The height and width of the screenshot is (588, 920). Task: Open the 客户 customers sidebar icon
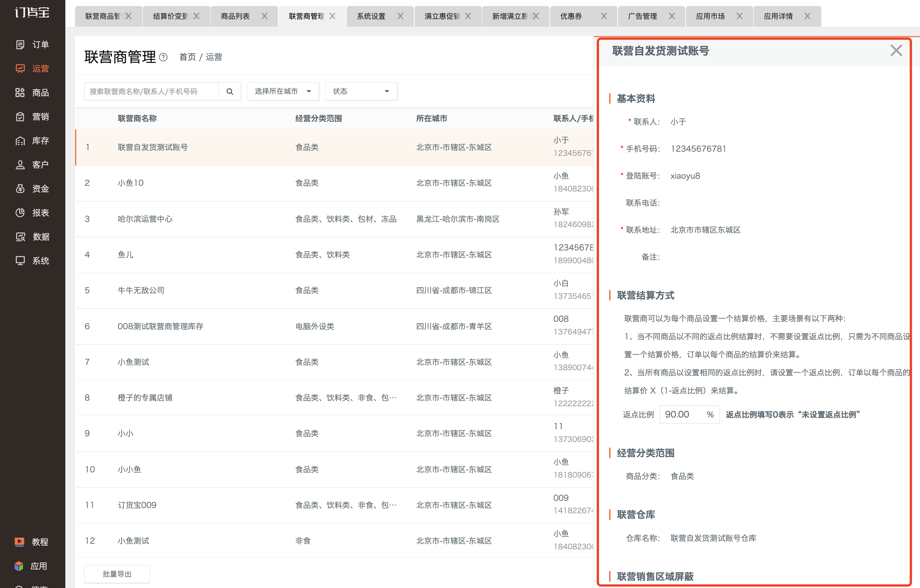(x=20, y=165)
